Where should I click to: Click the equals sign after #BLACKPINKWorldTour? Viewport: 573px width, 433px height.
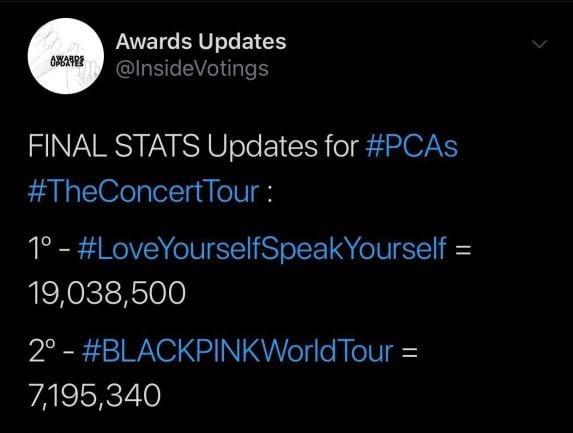[409, 353]
